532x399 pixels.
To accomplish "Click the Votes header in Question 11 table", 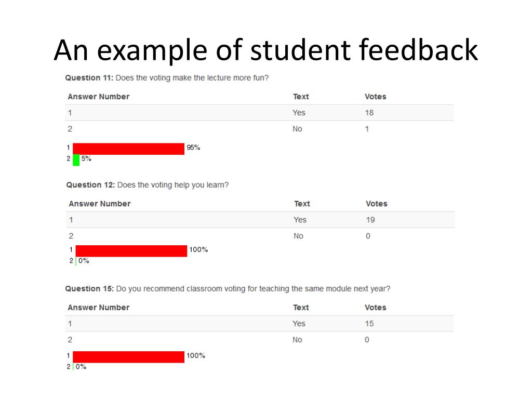I will click(375, 97).
